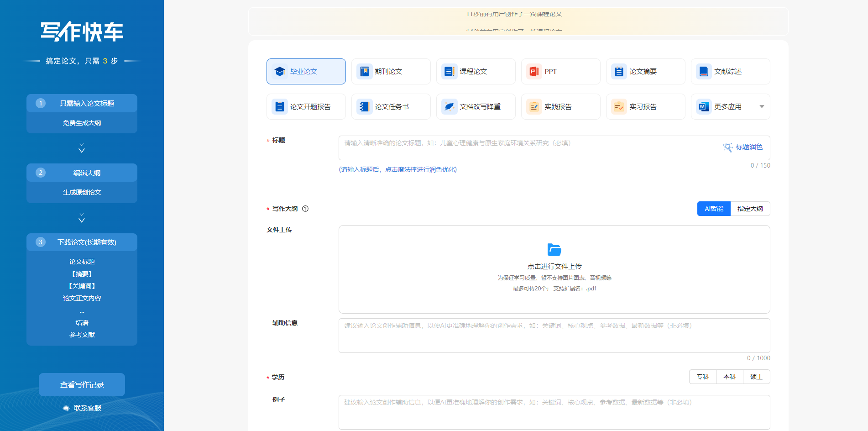
Task: Select 硕士 as the education level
Action: coord(756,376)
